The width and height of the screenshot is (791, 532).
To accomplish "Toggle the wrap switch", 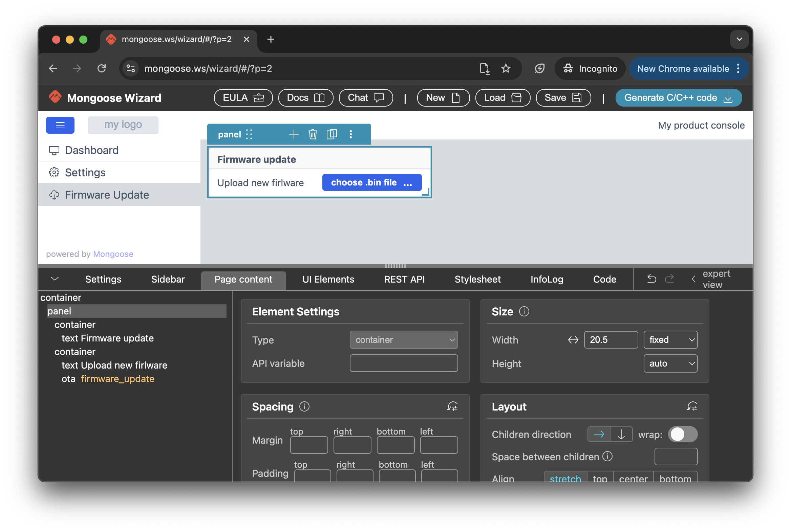I will coord(683,434).
